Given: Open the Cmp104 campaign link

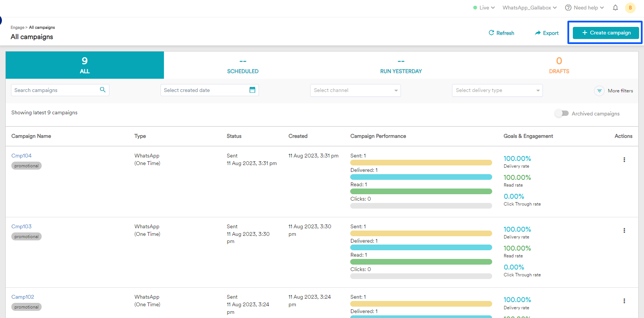Looking at the screenshot, I should click(22, 156).
